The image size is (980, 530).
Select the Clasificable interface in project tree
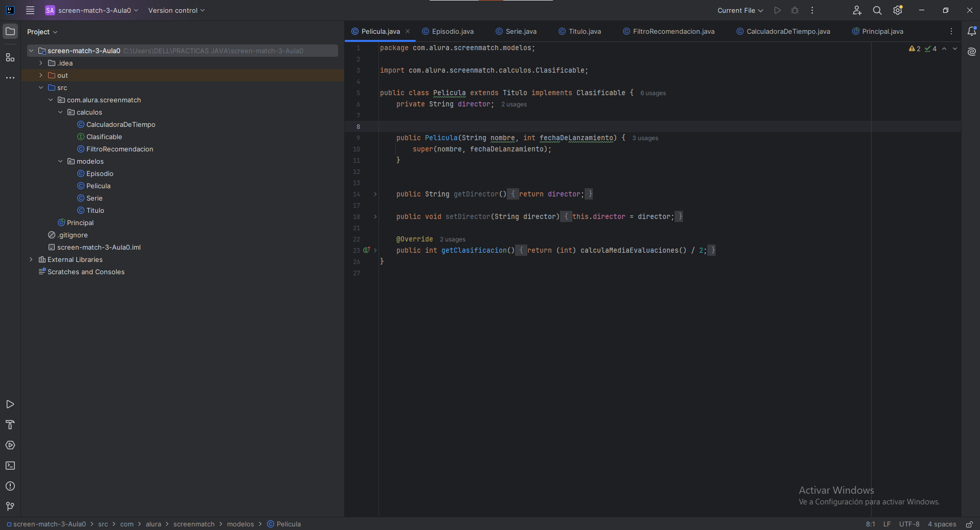coord(104,137)
